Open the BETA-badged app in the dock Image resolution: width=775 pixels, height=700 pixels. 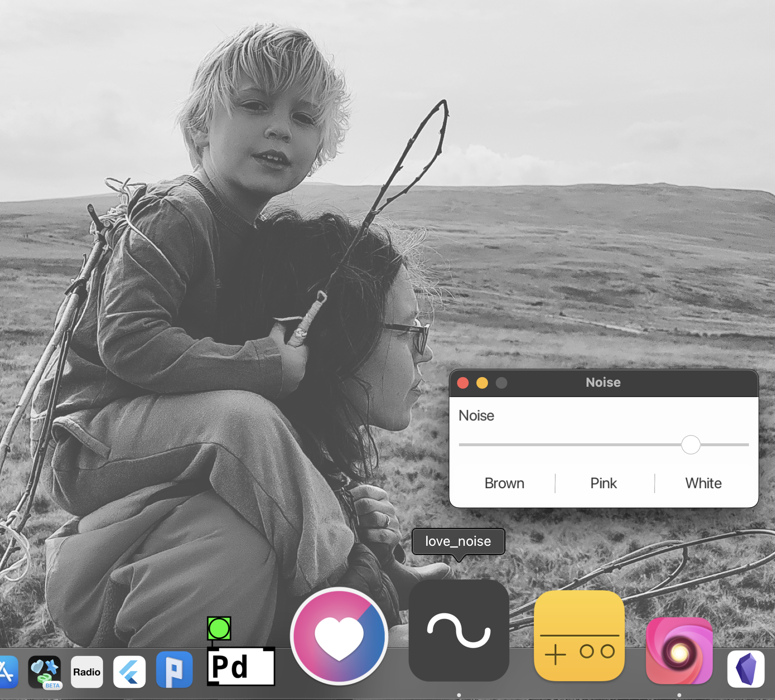pos(44,671)
